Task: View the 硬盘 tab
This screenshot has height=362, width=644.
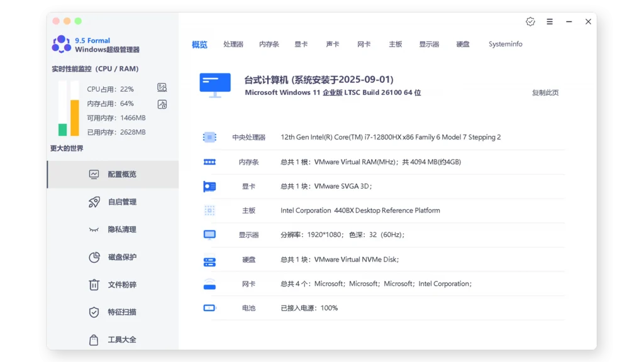Action: point(463,44)
